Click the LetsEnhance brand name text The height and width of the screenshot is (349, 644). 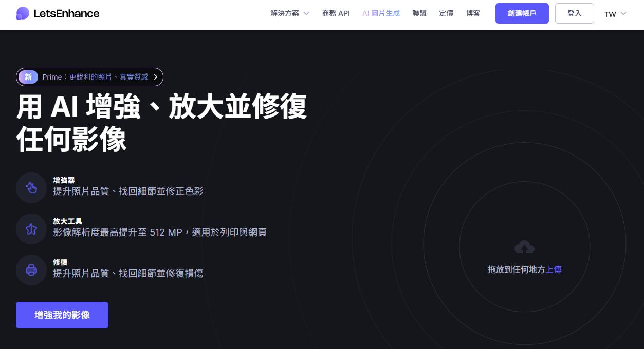66,13
